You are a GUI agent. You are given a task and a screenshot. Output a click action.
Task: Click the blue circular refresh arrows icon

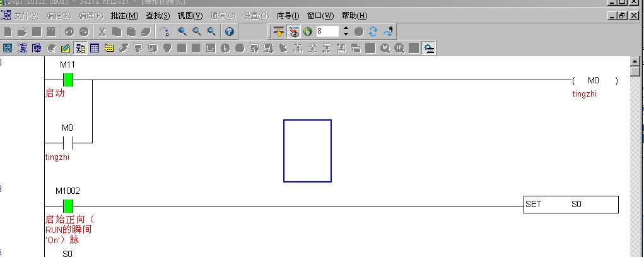point(373,31)
